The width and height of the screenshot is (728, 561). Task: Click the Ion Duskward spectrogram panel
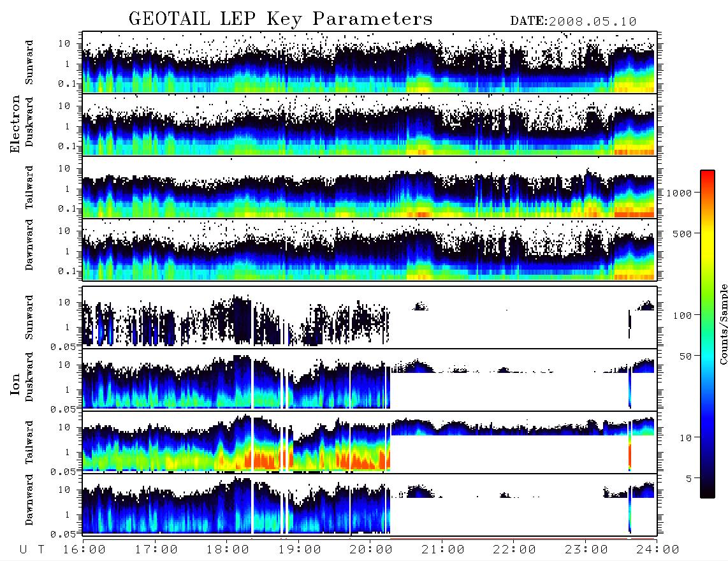point(370,379)
